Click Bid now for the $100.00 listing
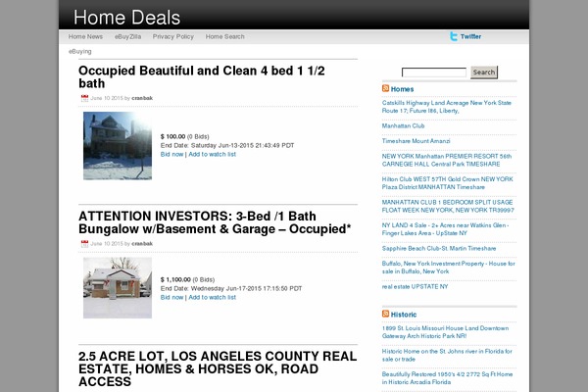 (171, 154)
